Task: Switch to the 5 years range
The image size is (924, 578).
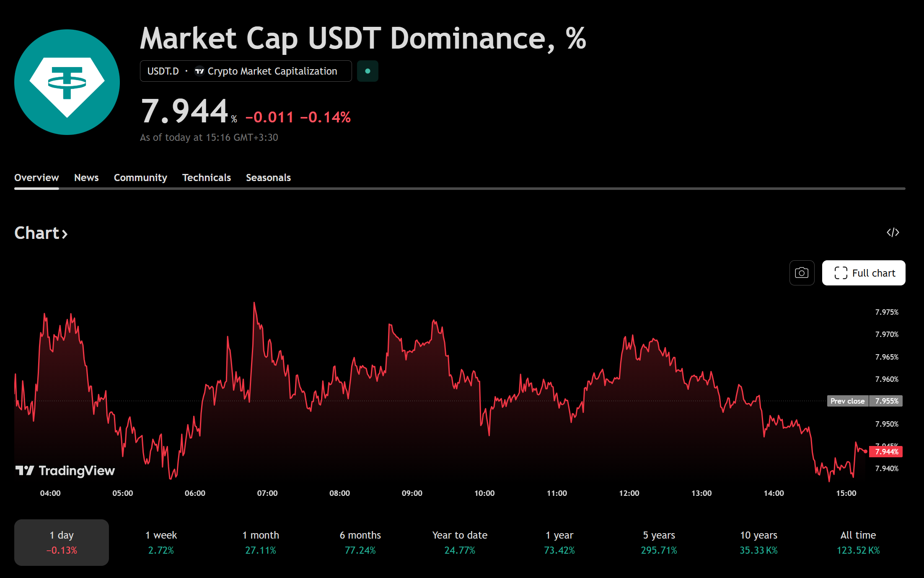Action: 659,542
